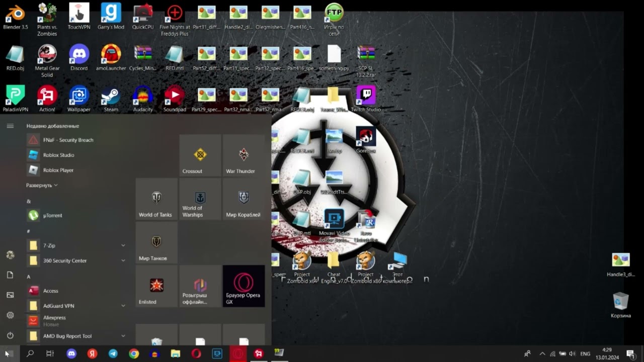644x362 pixels.
Task: Open War Thunder Start tile
Action: (x=244, y=155)
